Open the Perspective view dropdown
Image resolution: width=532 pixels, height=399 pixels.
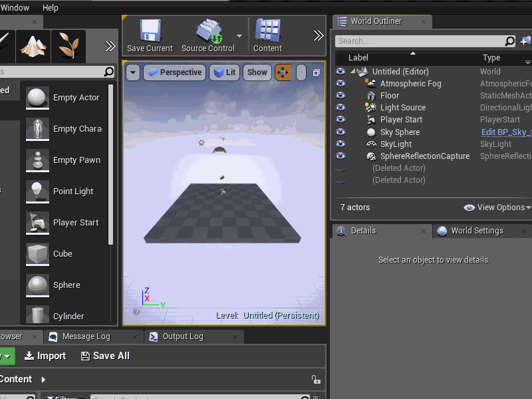point(174,72)
